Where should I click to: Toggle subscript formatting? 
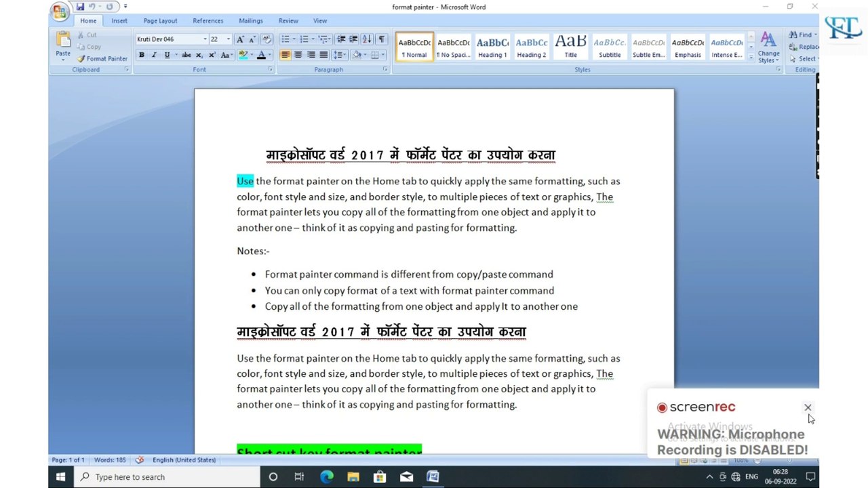point(199,55)
